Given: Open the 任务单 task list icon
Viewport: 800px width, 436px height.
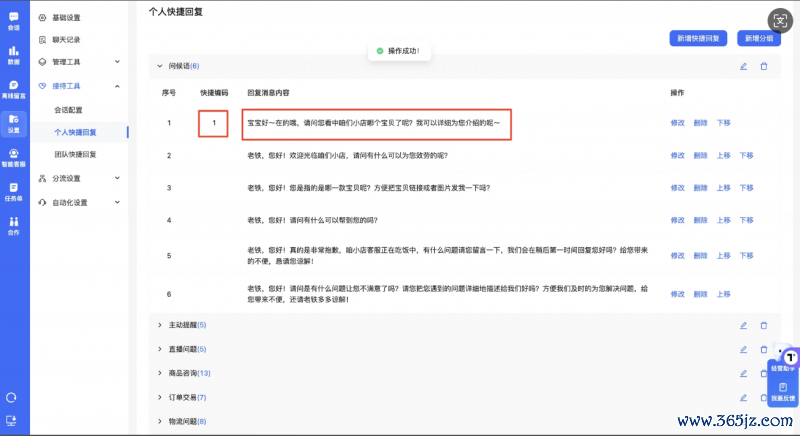Looking at the screenshot, I should 14,192.
